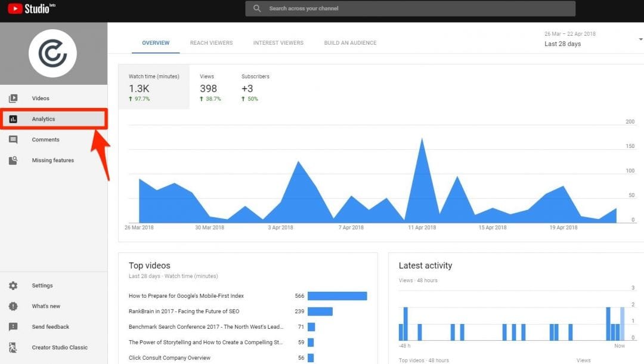Image resolution: width=644 pixels, height=364 pixels.
Task: Open the Interest Viewers tab
Action: coord(278,43)
